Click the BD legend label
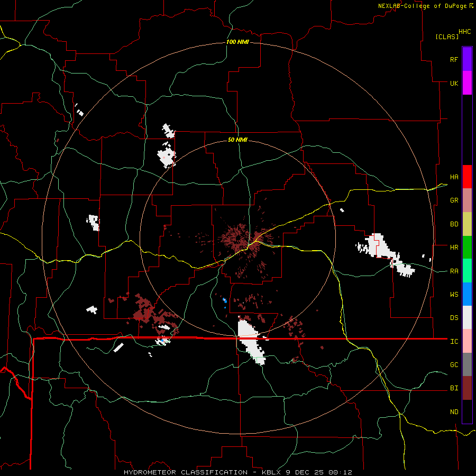 pos(454,224)
